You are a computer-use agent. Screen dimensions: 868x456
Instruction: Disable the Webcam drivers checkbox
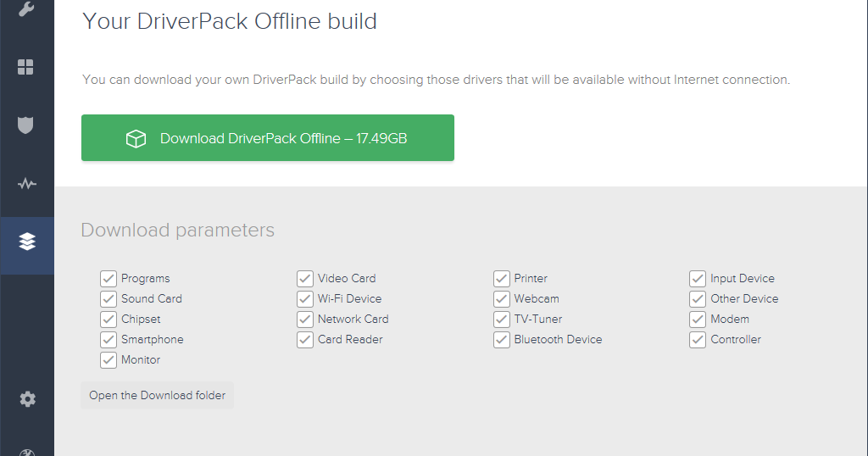pos(502,299)
